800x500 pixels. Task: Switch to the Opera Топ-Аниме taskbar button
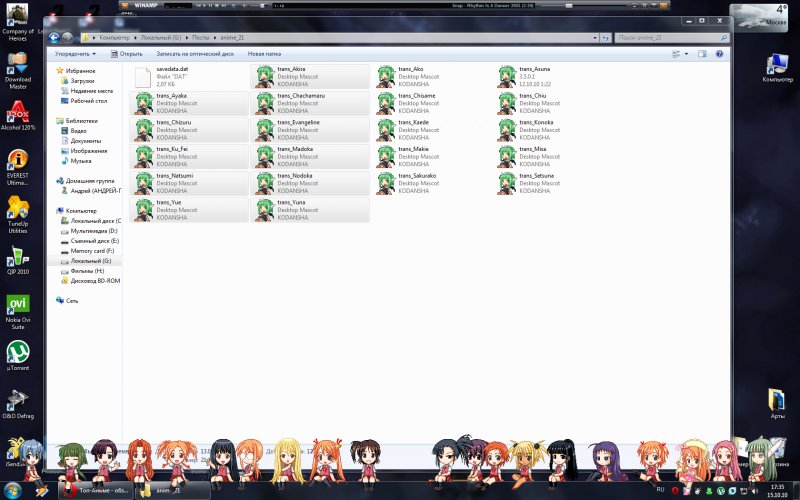point(94,490)
